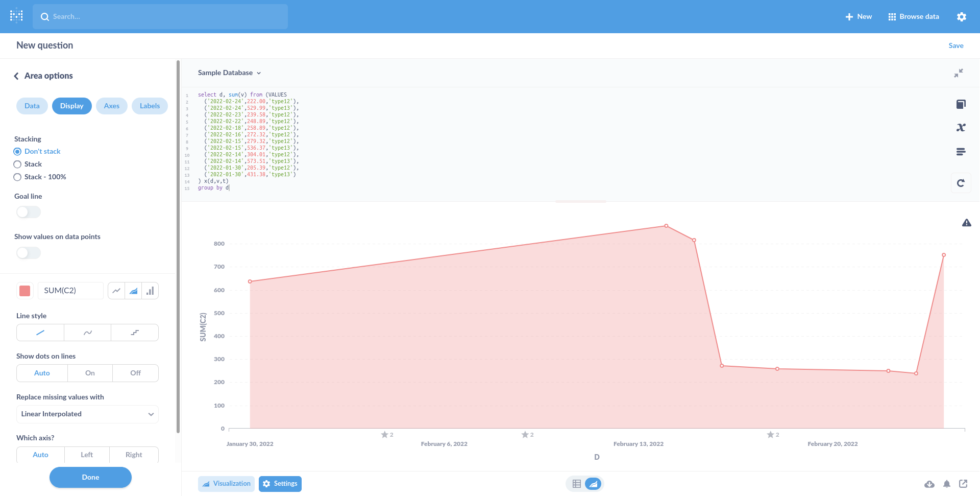Download the query results
Screen dimensions: 980x496
tap(930, 484)
